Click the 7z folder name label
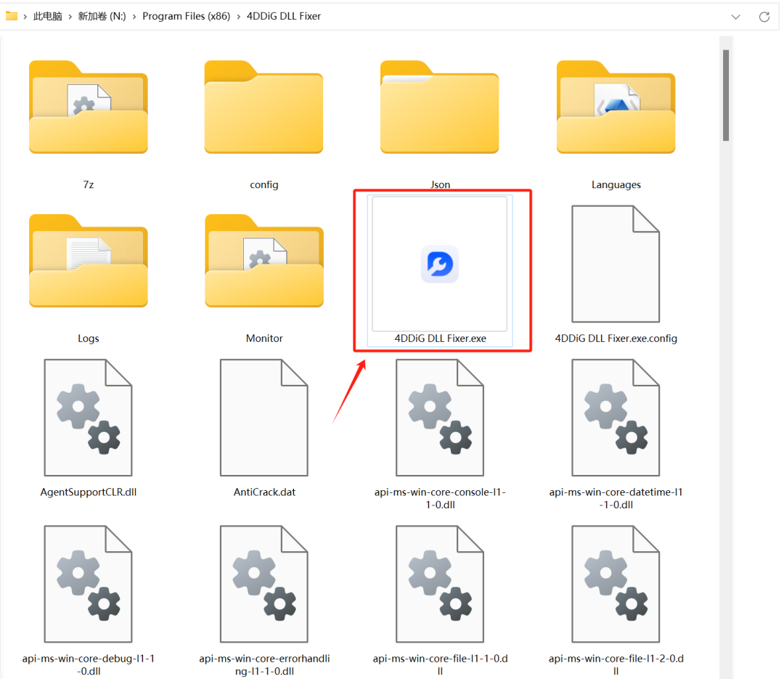784x679 pixels. coord(88,184)
